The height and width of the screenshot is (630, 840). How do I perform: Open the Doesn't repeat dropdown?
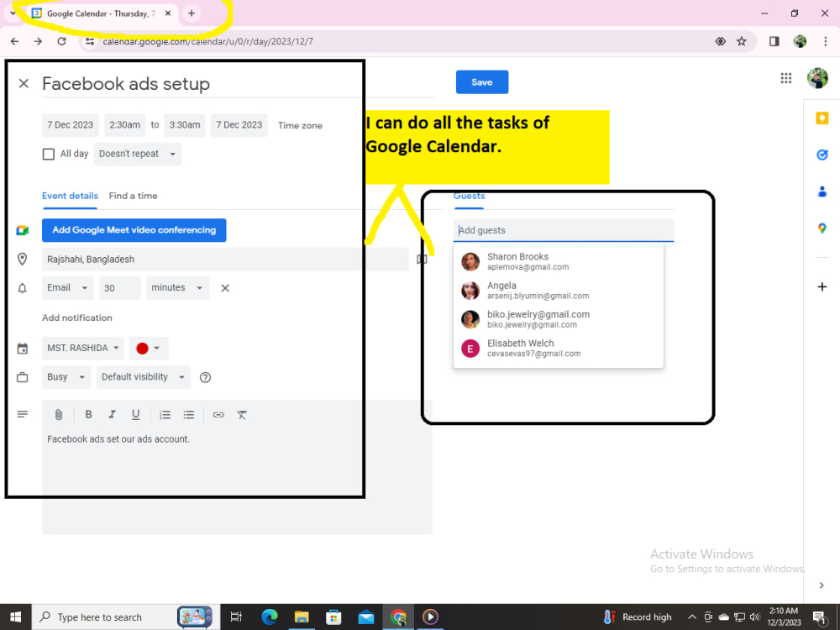click(x=138, y=155)
